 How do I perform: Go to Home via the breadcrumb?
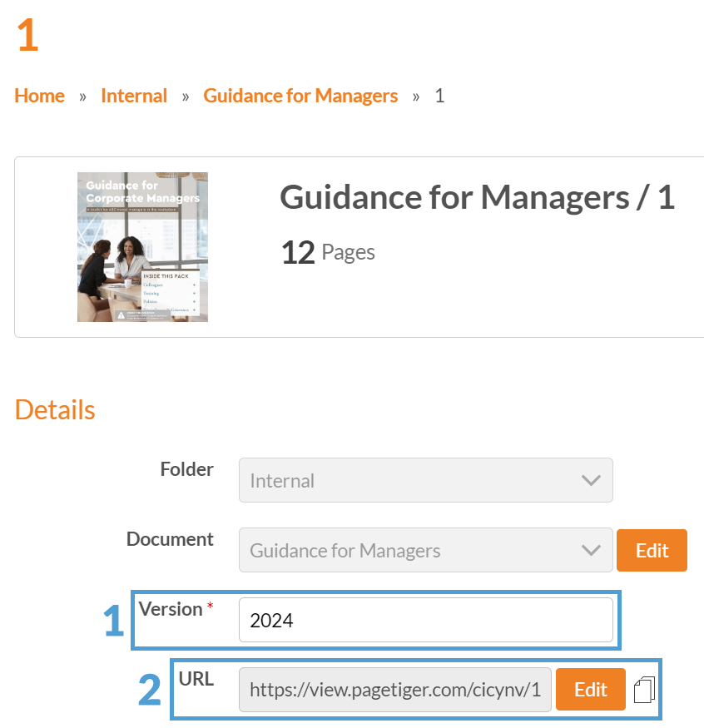click(39, 96)
